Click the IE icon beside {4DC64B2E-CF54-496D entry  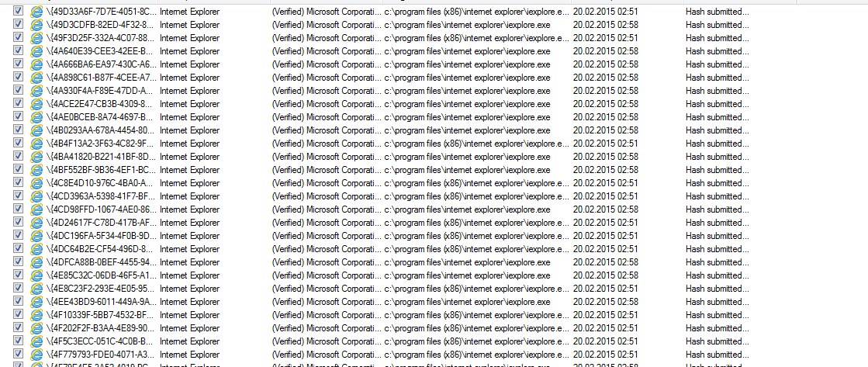(36, 249)
